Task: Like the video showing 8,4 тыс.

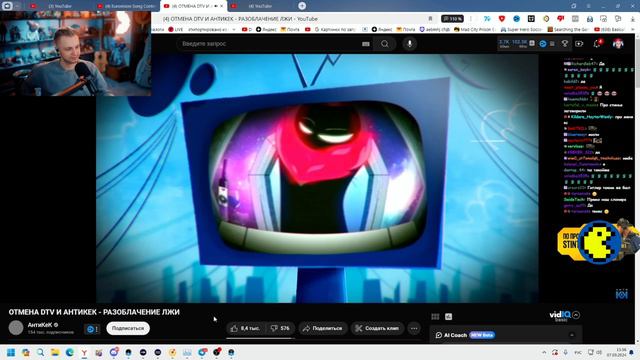Action: [x=245, y=328]
